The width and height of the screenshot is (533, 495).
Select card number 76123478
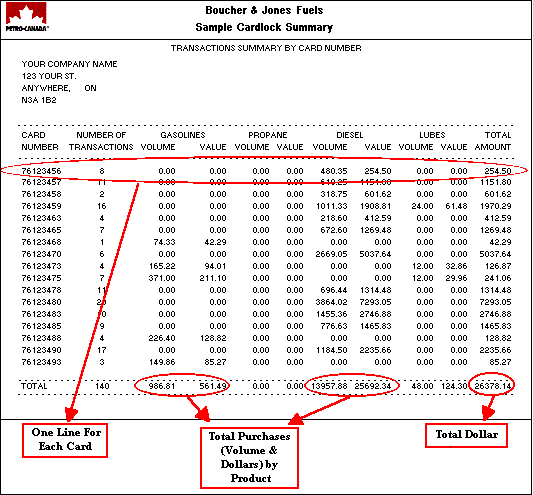coord(41,290)
